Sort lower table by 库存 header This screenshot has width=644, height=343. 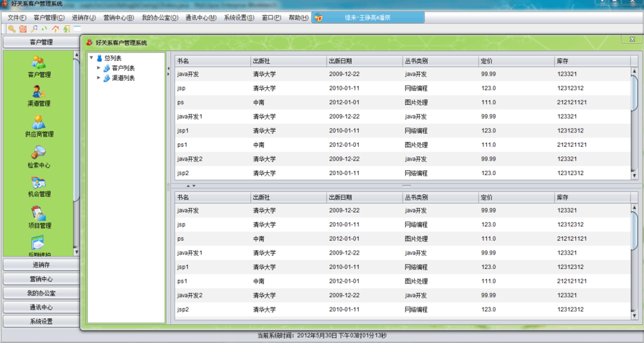click(x=593, y=197)
